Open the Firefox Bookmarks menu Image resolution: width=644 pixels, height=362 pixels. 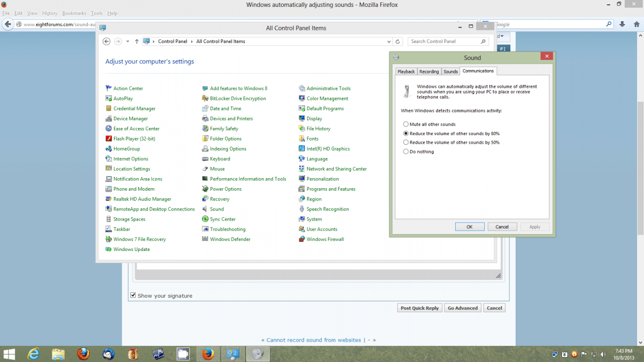(74, 13)
